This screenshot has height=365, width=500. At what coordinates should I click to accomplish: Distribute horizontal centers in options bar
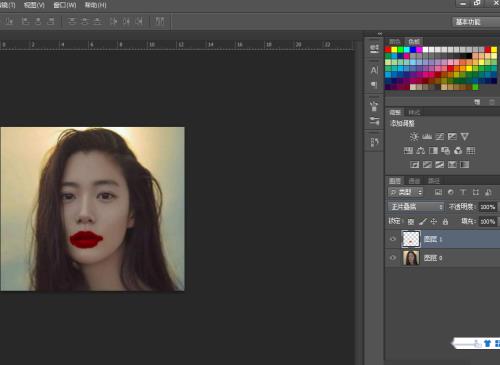(126, 21)
